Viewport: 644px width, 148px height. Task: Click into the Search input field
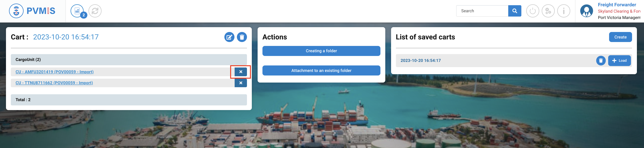[x=482, y=11]
